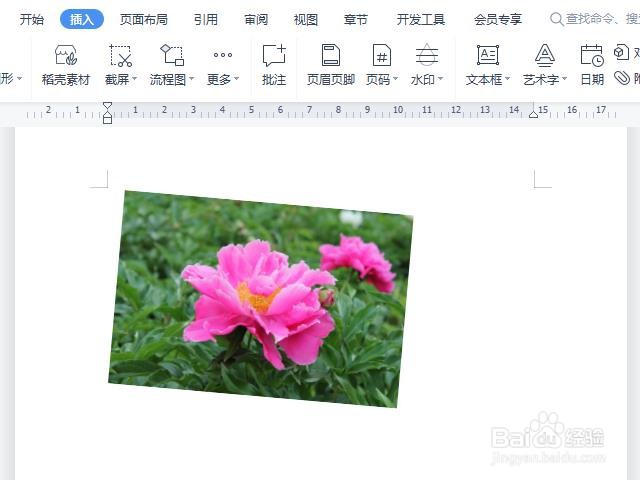
Task: Select the 插入 ribbon tab
Action: 82,19
